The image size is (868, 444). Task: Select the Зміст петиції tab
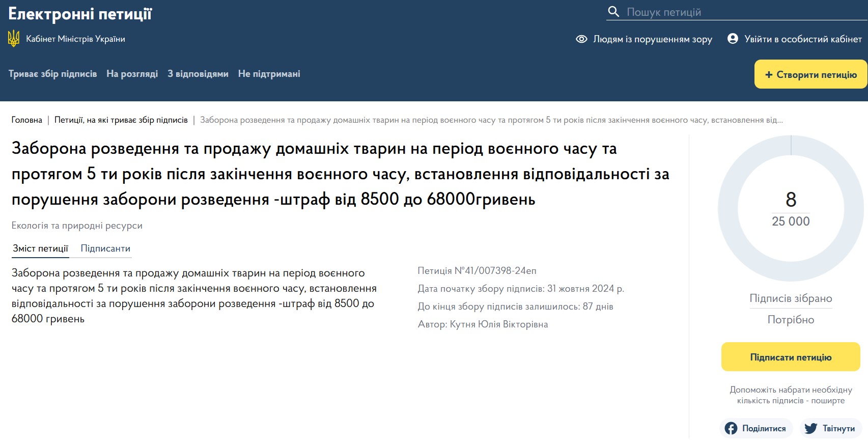tap(40, 248)
